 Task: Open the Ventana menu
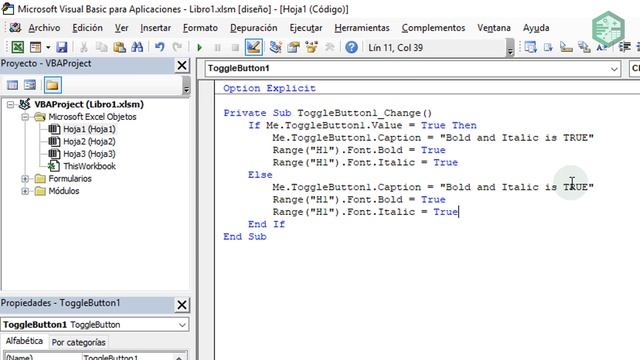point(494,28)
